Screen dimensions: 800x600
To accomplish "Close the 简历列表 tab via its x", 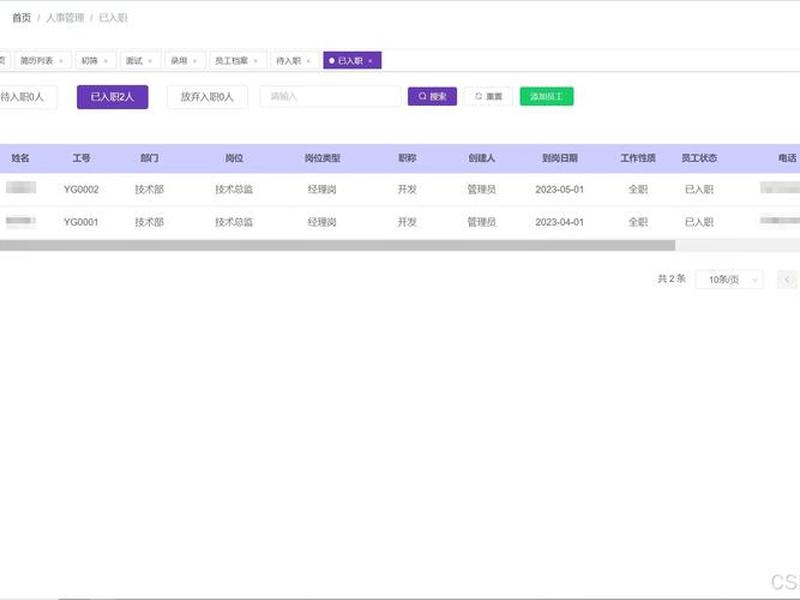I will (x=61, y=61).
